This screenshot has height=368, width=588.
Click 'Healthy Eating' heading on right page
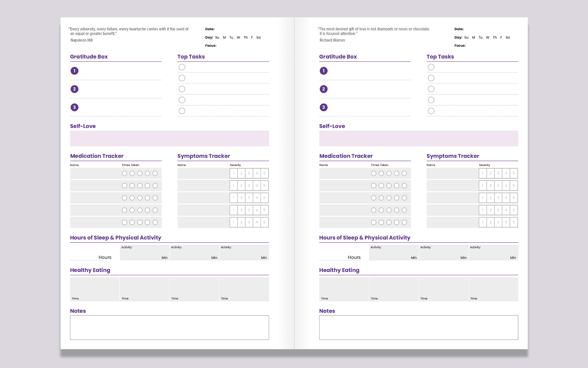pos(339,270)
